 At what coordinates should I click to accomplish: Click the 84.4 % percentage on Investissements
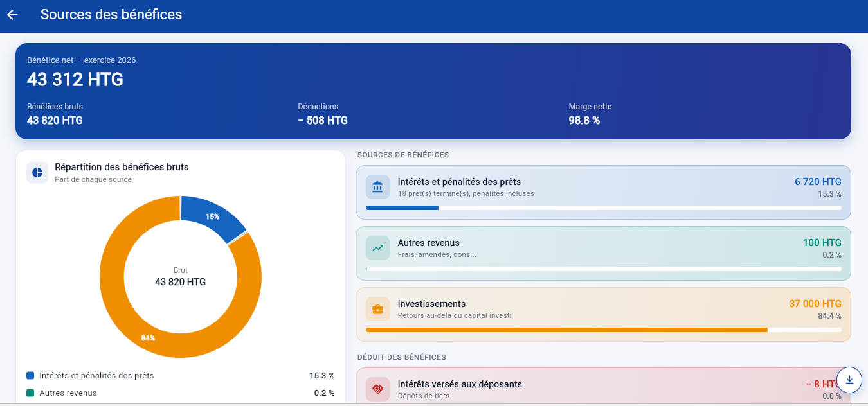829,316
